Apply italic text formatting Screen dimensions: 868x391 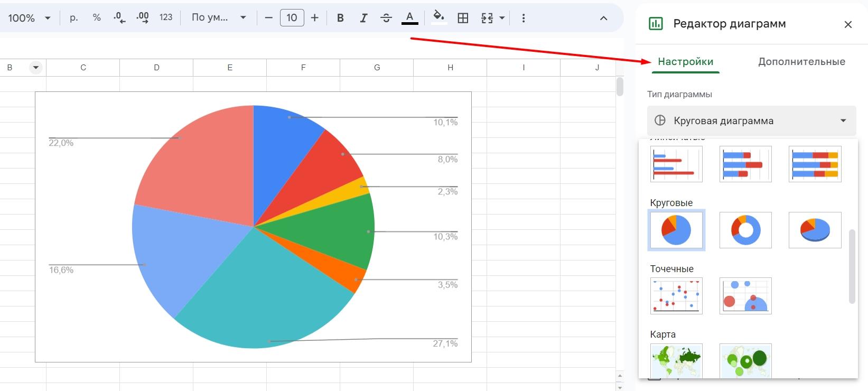click(x=363, y=18)
